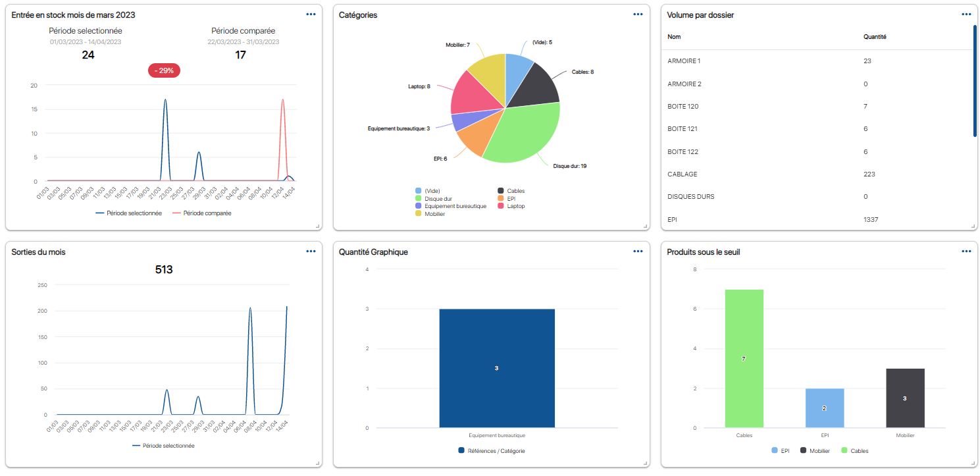Open options menu of Volume par dossier widget
This screenshot has width=980, height=476.
click(966, 14)
